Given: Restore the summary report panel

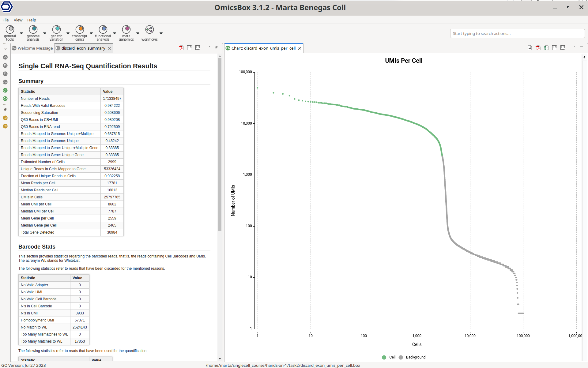Looking at the screenshot, I should 216,47.
